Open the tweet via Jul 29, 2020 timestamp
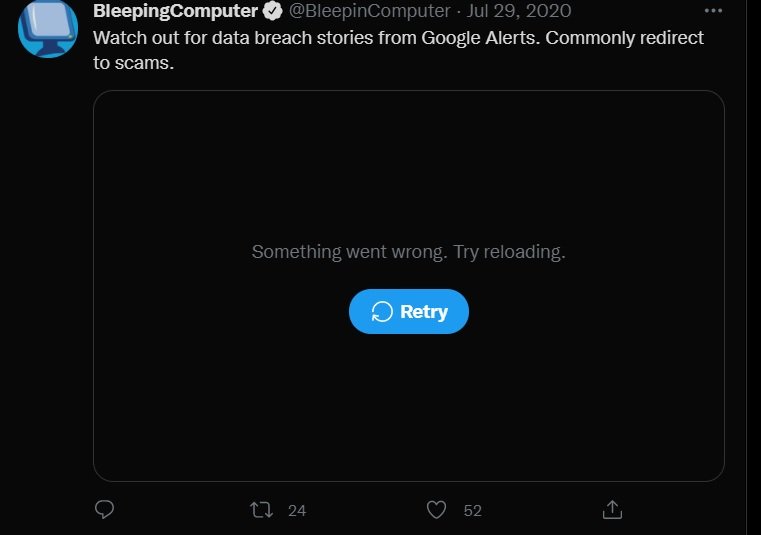This screenshot has width=761, height=535. (519, 11)
